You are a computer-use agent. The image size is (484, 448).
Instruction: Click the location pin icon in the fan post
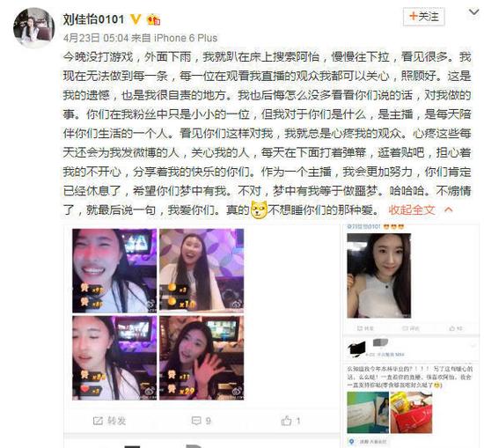[x=351, y=442]
